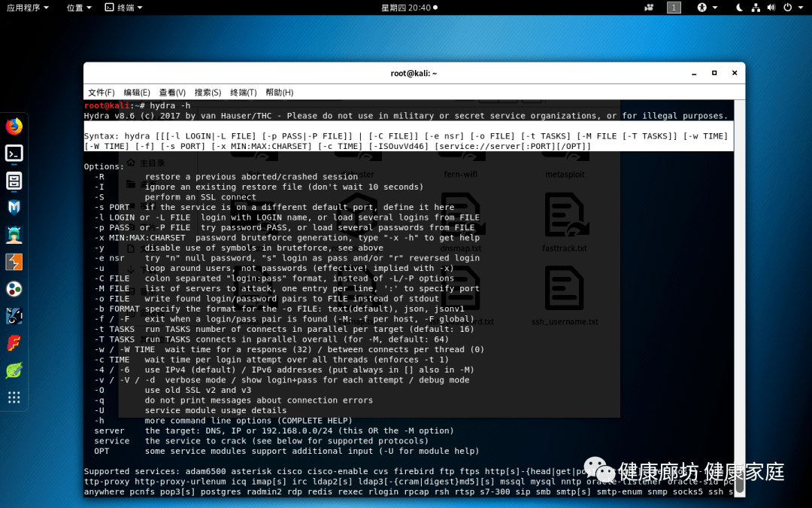Expand the arrow beside the accessibility icon
This screenshot has height=508, width=812.
715,8
